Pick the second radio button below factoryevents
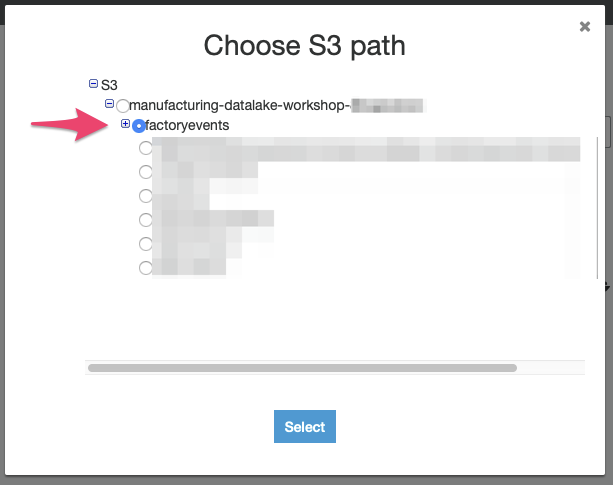Viewport: 613px width, 485px height. click(146, 172)
